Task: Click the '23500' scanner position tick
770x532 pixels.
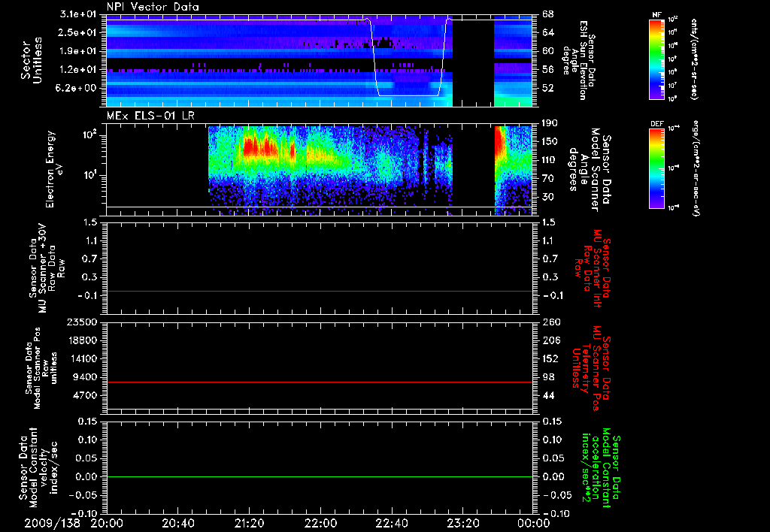Action: (x=81, y=322)
